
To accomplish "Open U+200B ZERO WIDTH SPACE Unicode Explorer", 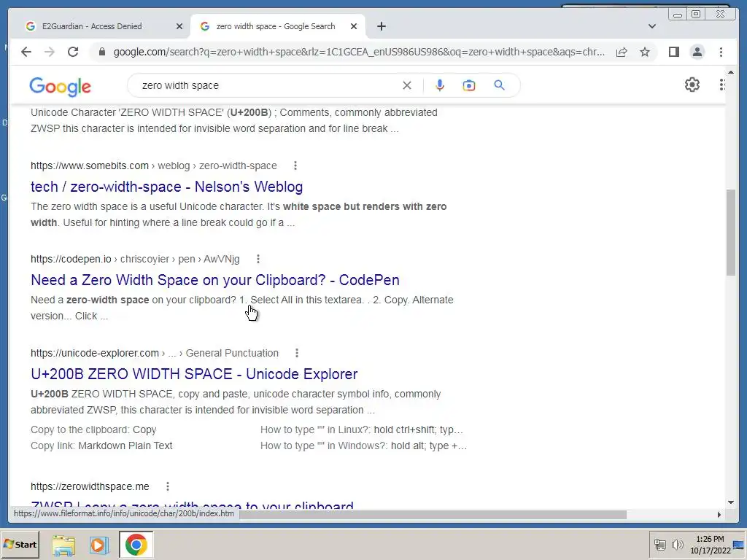I will coord(194,374).
